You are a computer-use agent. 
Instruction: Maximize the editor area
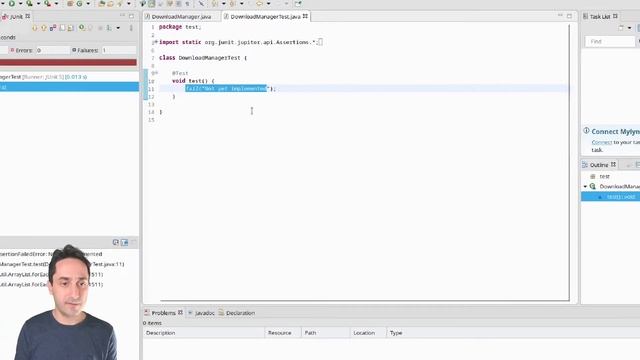coord(569,16)
